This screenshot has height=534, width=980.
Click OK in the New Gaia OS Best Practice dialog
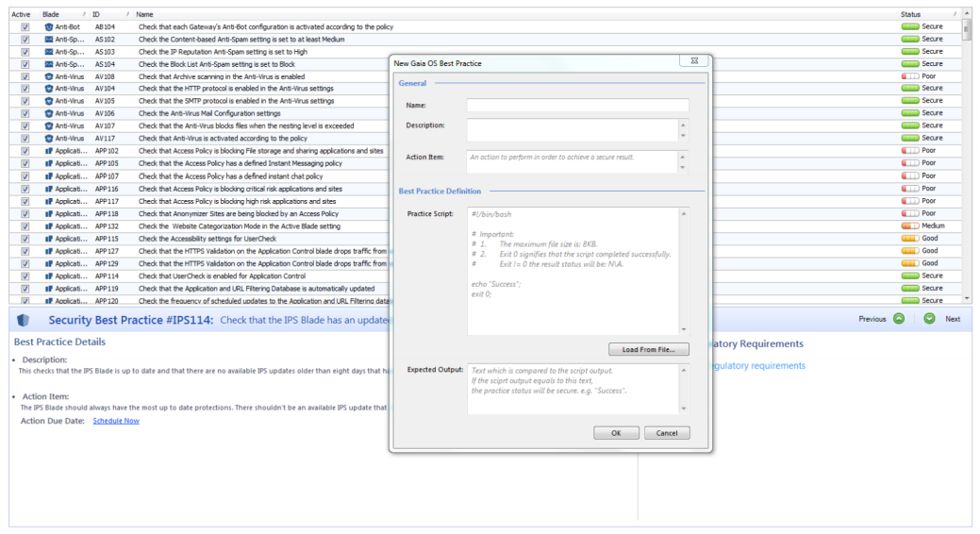click(616, 433)
